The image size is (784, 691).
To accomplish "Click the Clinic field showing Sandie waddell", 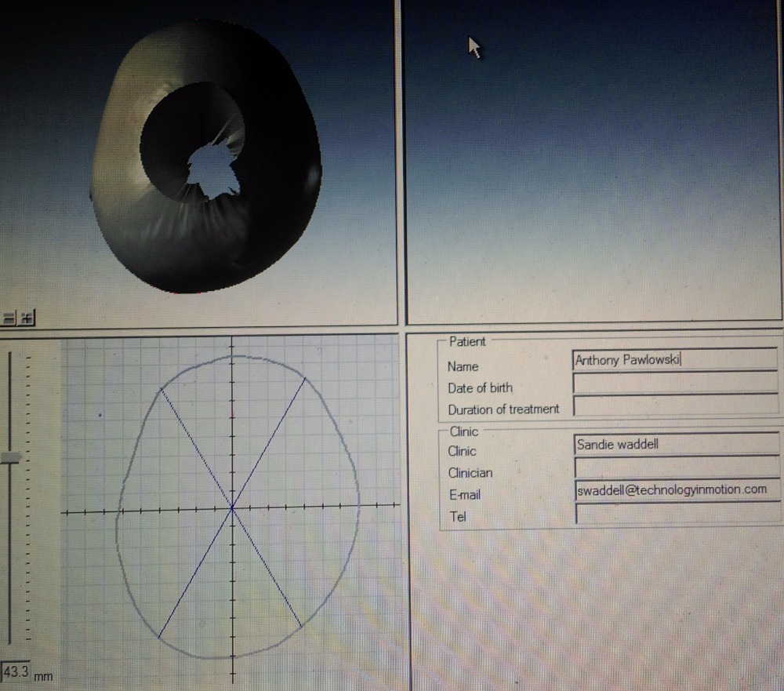I will [674, 445].
